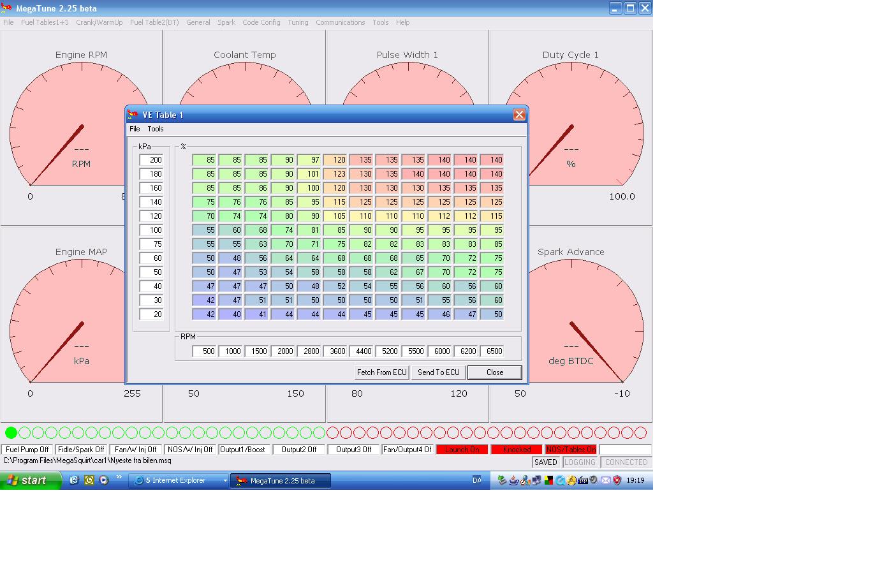Click the Output3 Off status indicator
Image resolution: width=882 pixels, height=588 pixels.
tap(353, 450)
